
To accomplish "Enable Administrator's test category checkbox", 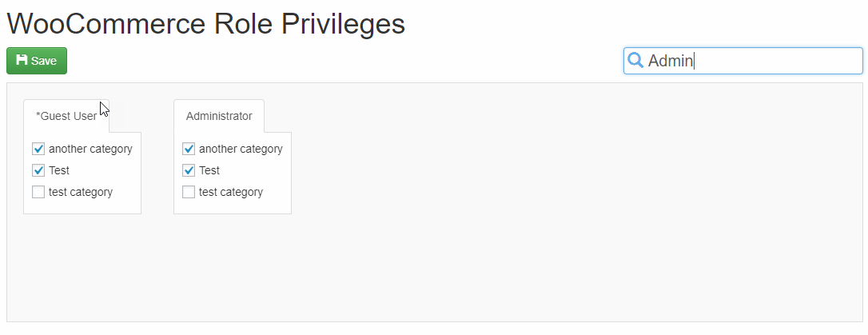I will click(189, 192).
